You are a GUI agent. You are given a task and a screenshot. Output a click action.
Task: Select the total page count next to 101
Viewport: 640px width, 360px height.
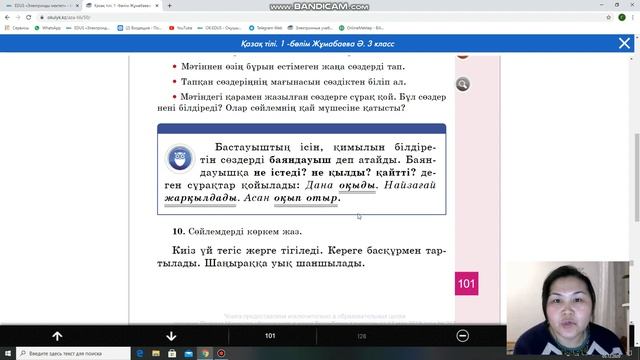[362, 336]
